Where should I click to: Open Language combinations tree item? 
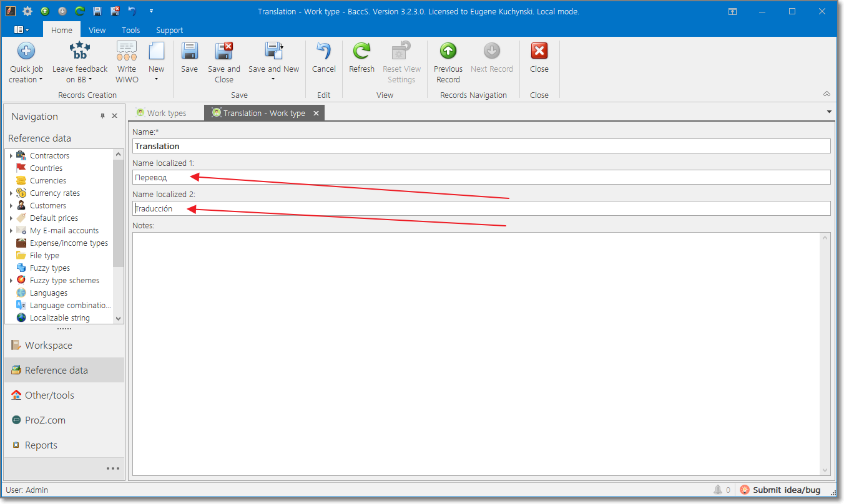pyautogui.click(x=70, y=305)
